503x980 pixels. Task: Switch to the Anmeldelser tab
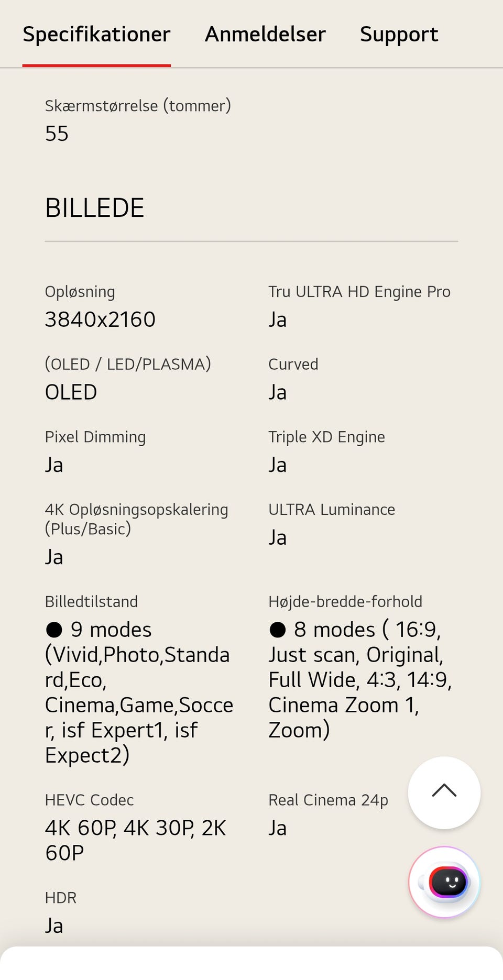pos(265,35)
